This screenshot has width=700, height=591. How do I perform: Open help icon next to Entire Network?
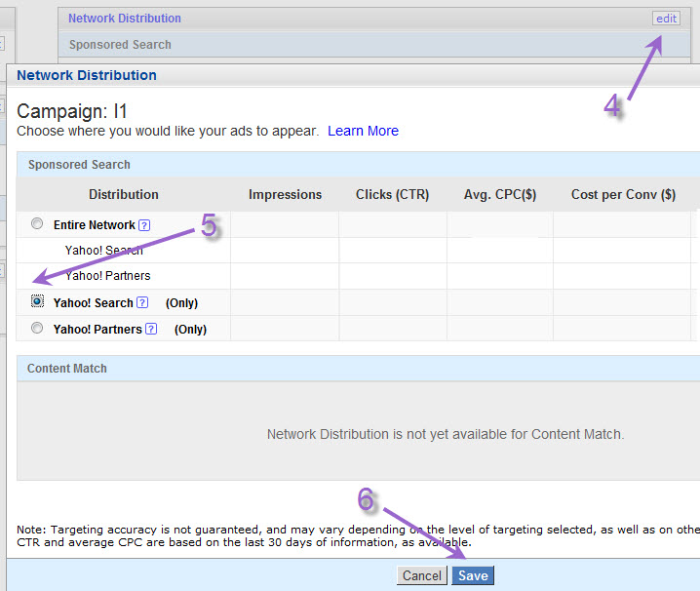[x=144, y=225]
